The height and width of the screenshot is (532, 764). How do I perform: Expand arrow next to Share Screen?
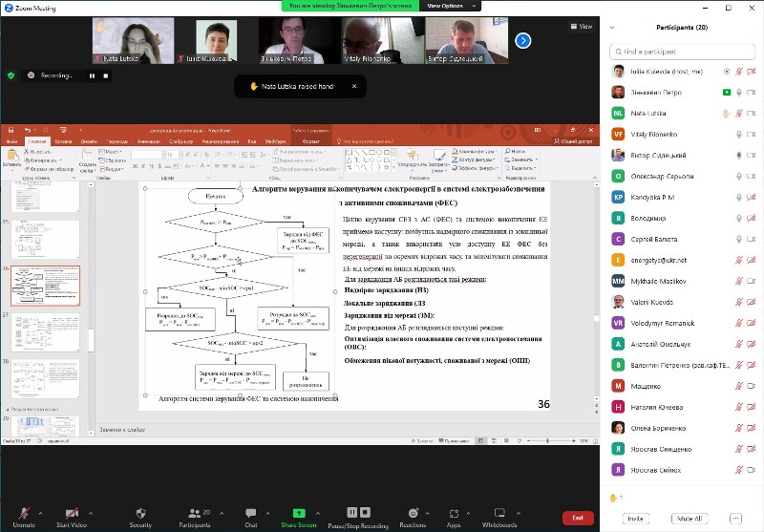(318, 513)
